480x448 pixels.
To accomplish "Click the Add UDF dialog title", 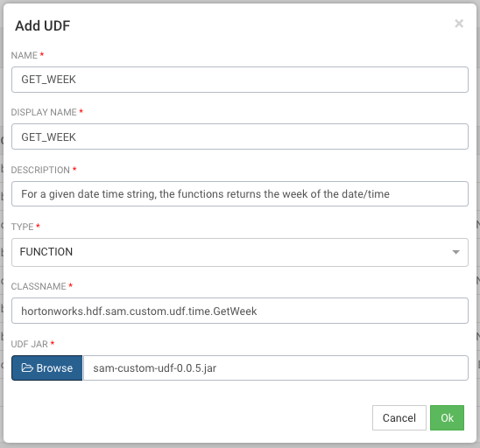I will [43, 25].
